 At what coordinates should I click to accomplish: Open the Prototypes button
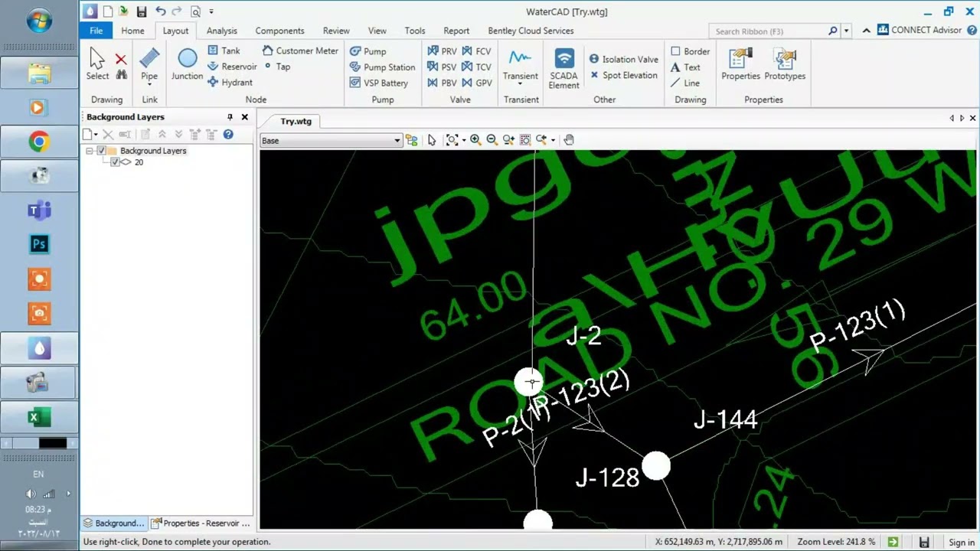click(x=785, y=64)
